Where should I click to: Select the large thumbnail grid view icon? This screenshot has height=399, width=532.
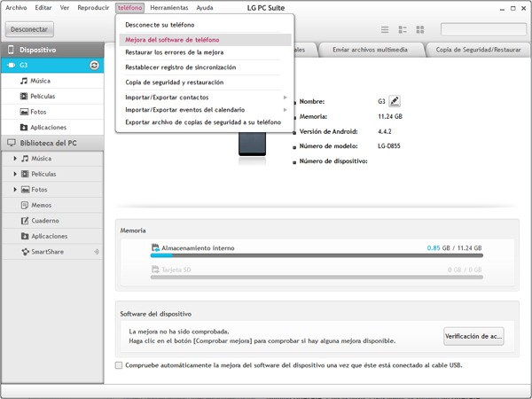[x=419, y=29]
